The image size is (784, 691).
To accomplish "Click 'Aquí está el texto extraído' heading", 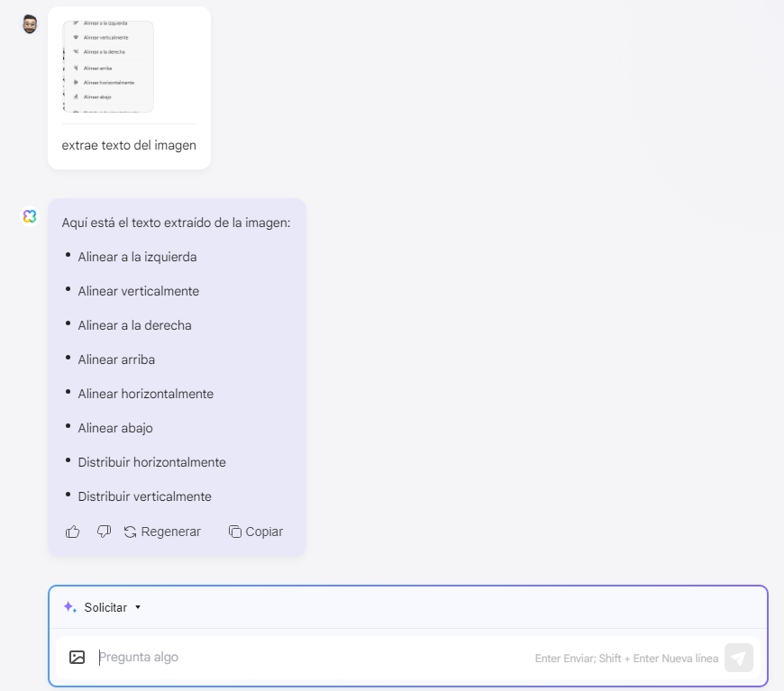I will [x=176, y=223].
